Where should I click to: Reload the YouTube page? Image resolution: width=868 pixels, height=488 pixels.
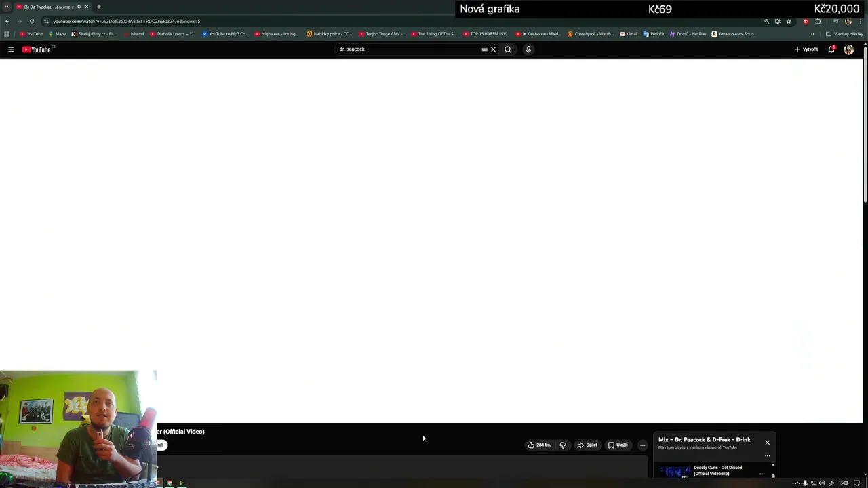(32, 22)
